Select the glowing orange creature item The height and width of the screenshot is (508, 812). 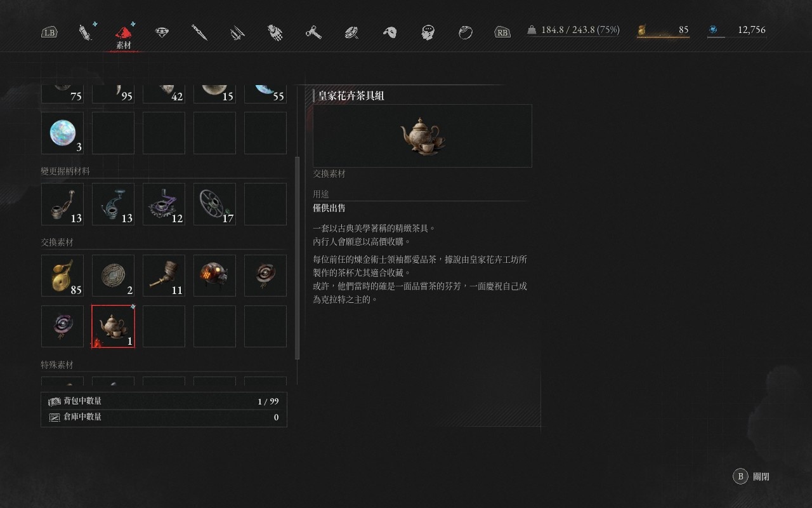click(214, 276)
